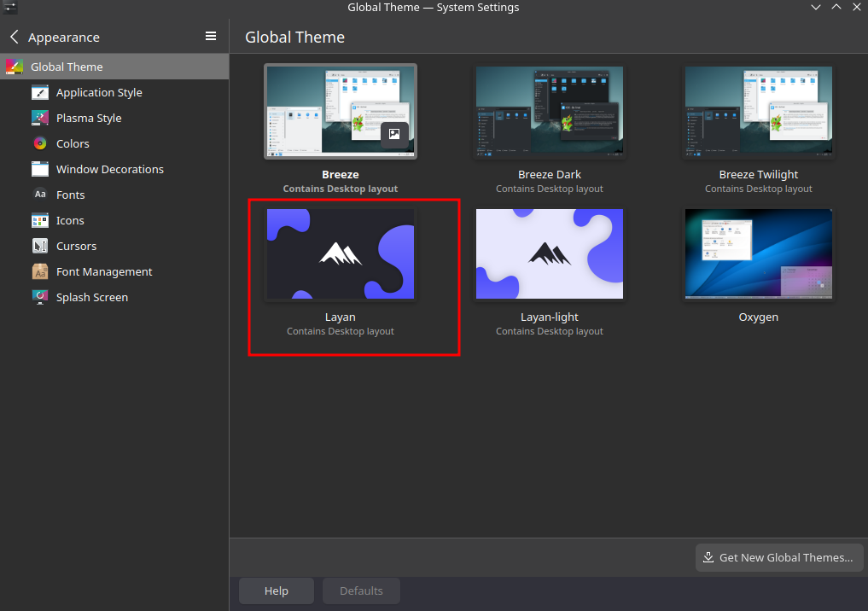Image resolution: width=868 pixels, height=611 pixels.
Task: Click the Appearance header text
Action: click(x=64, y=37)
